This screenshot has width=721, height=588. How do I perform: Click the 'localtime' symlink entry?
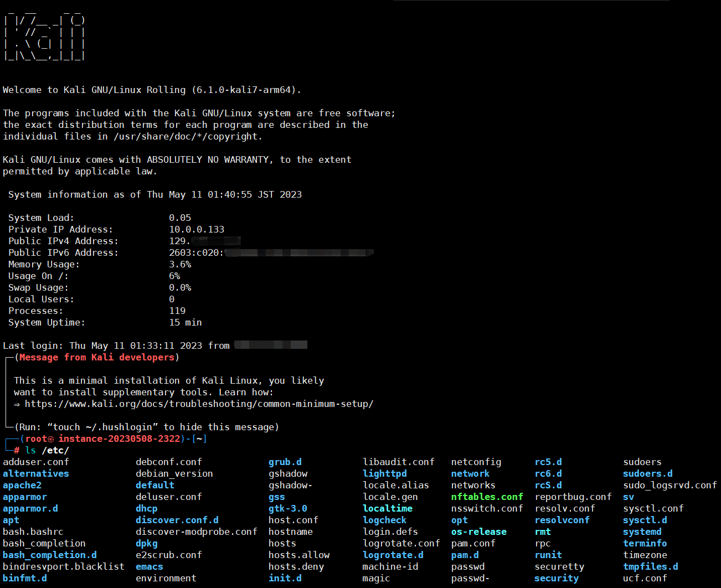(x=388, y=508)
